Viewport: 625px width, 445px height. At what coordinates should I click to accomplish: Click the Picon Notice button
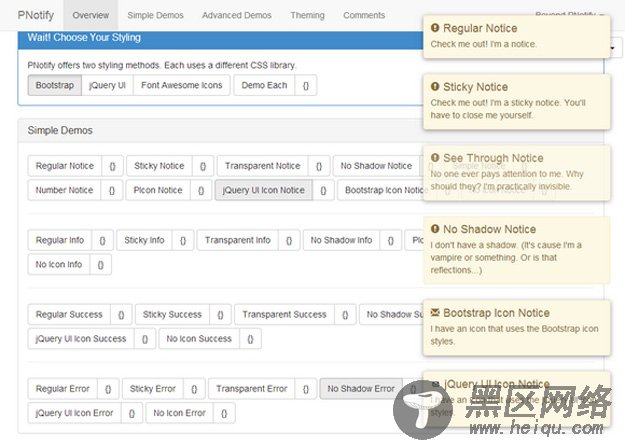(x=158, y=190)
